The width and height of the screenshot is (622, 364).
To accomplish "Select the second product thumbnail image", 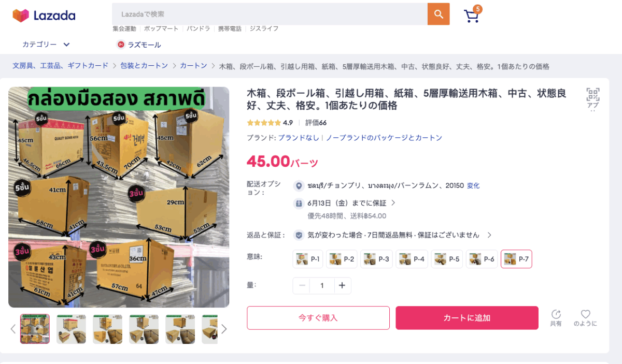I will tap(71, 329).
